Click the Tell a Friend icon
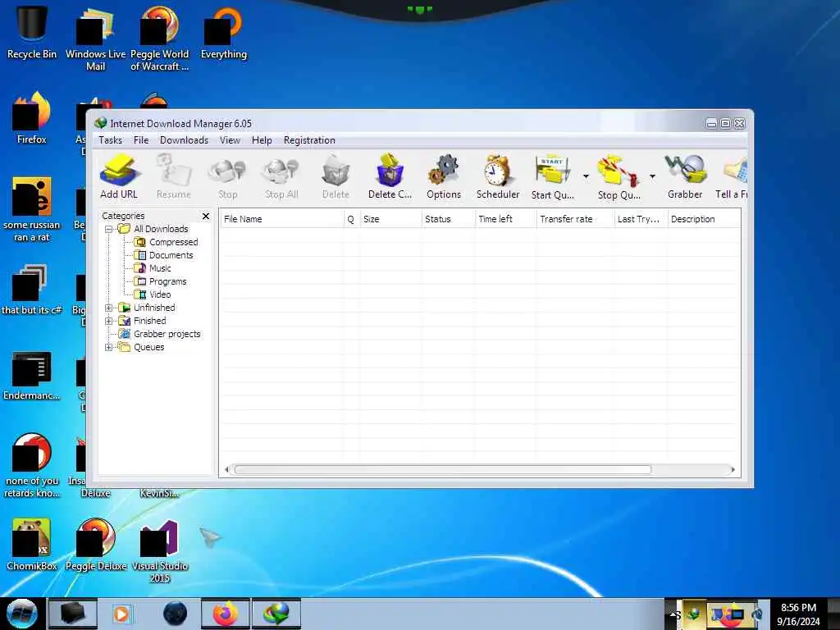 pyautogui.click(x=732, y=177)
